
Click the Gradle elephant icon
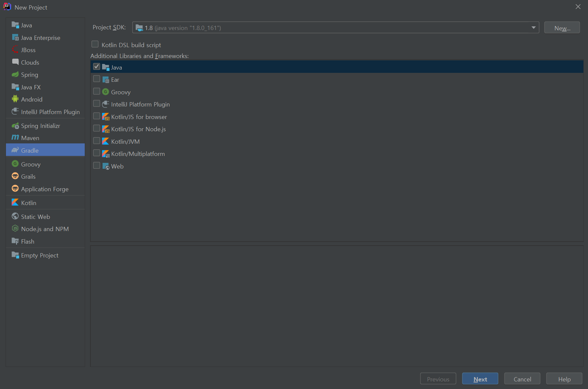(15, 150)
